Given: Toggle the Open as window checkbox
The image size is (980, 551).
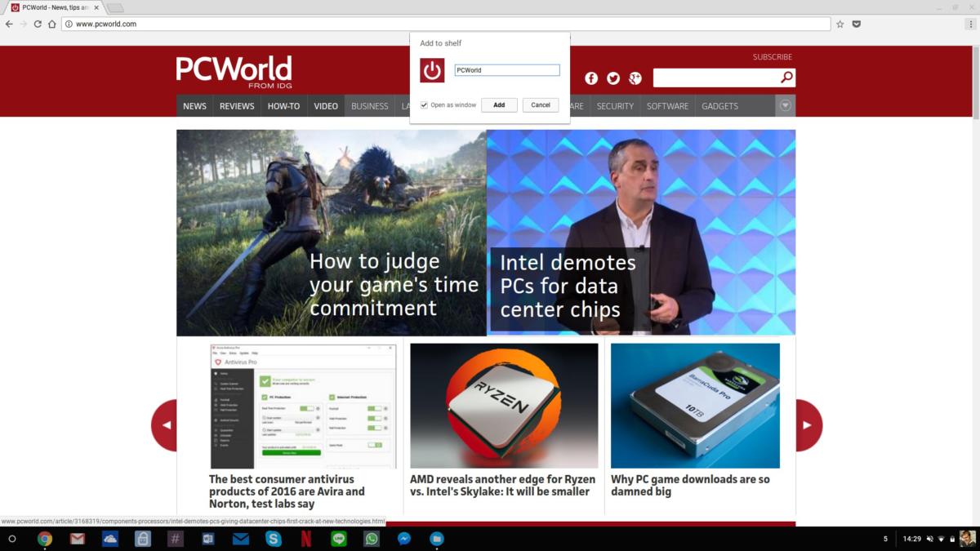Looking at the screenshot, I should click(424, 105).
